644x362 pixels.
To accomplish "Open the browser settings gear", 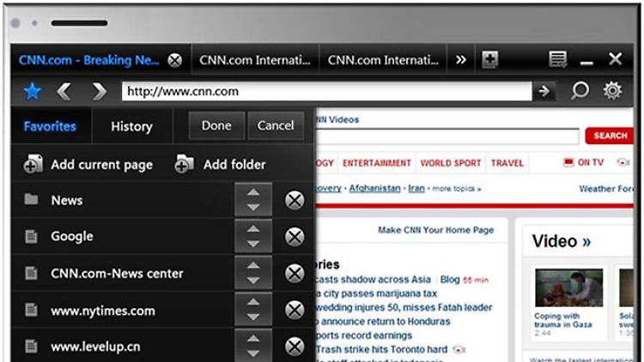I will tap(612, 91).
